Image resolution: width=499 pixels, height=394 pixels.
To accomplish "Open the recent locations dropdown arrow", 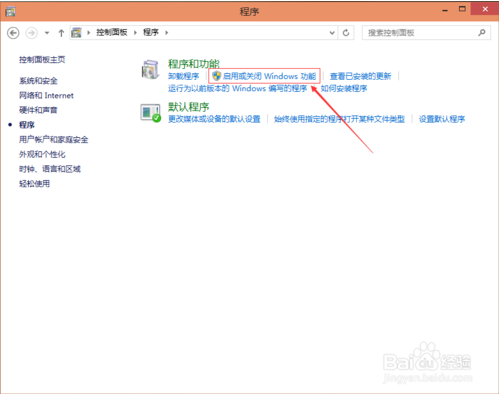I will point(47,33).
